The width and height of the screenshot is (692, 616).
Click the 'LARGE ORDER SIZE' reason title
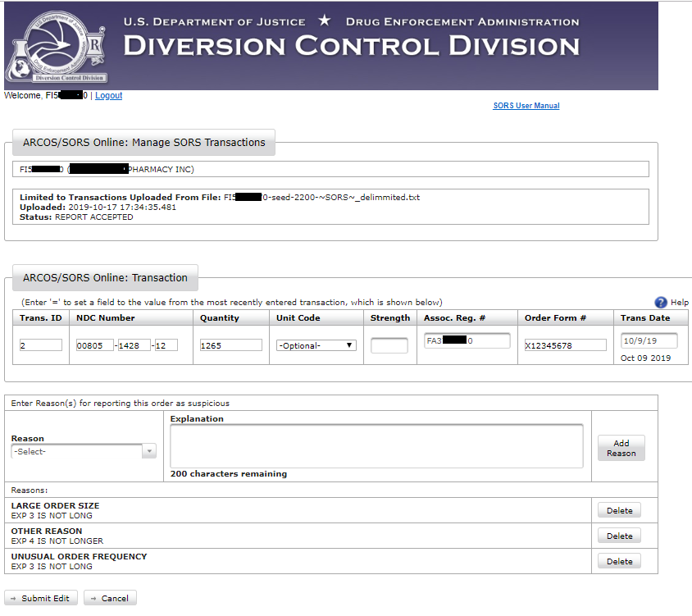point(55,505)
